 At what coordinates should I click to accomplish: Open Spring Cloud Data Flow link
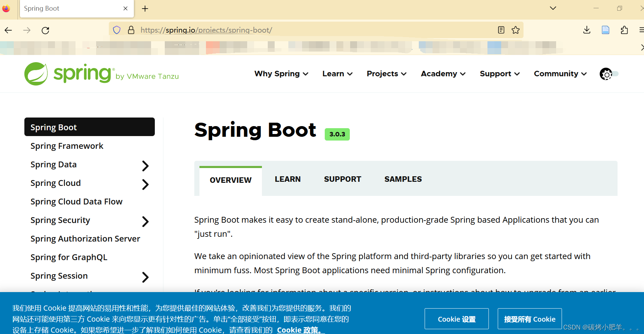tap(77, 202)
